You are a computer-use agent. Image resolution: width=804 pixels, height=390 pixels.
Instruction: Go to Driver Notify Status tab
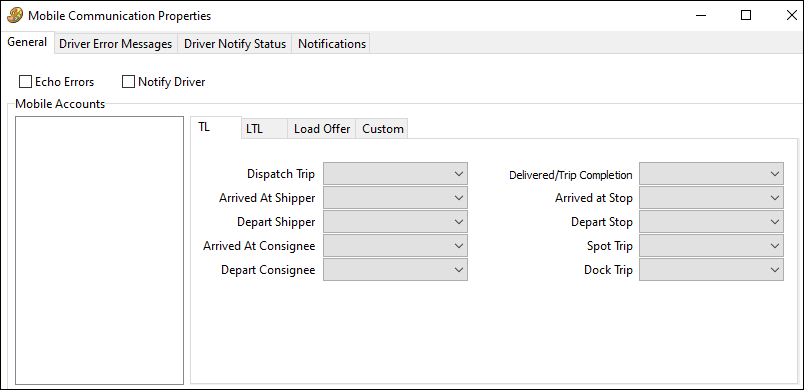pyautogui.click(x=235, y=44)
